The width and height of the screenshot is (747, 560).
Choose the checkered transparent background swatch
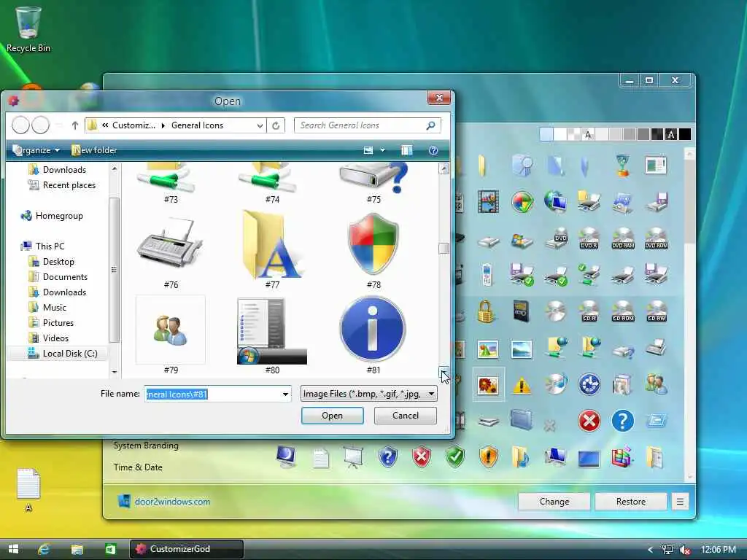click(574, 135)
